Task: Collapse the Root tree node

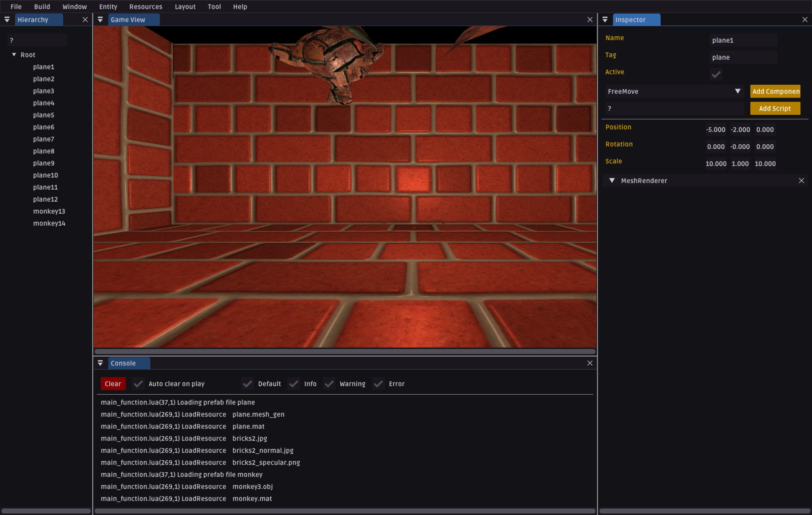Action: coord(14,54)
